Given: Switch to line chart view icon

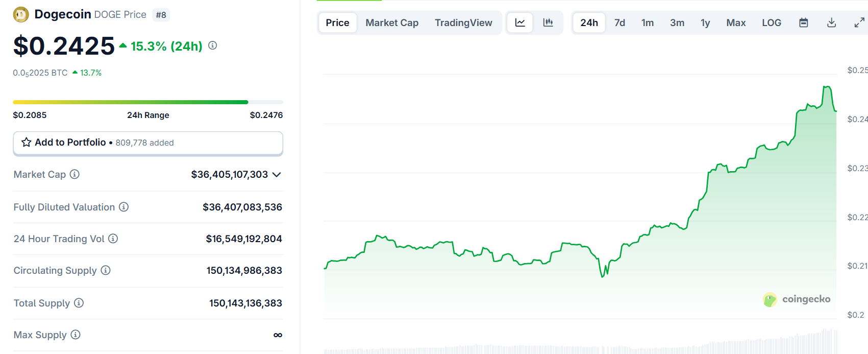Looking at the screenshot, I should pyautogui.click(x=520, y=22).
